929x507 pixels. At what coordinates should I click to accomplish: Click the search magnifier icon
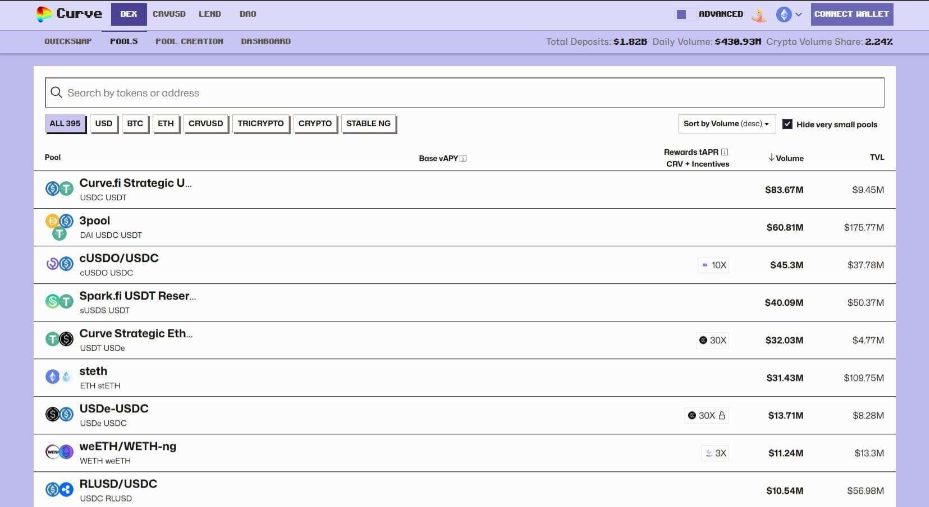pos(56,92)
